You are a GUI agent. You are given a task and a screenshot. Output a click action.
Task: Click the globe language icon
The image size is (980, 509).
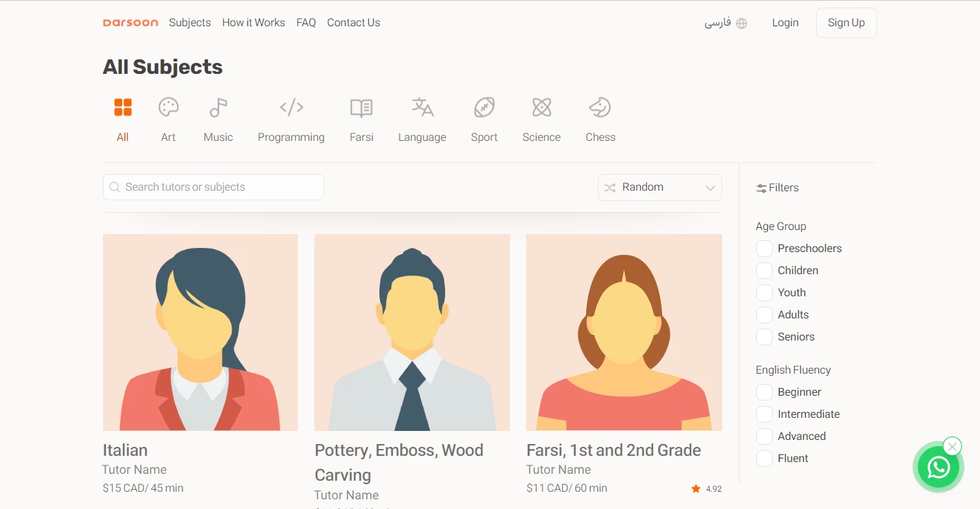[x=742, y=23]
